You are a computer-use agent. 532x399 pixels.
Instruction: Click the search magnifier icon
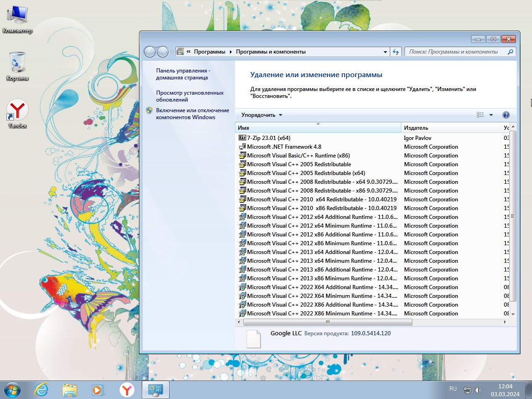(x=510, y=52)
